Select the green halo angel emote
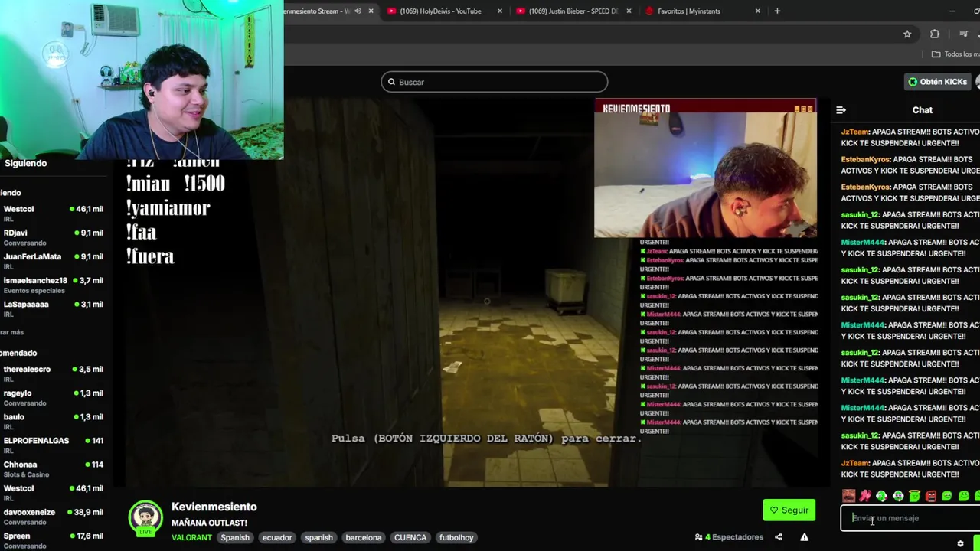980x551 pixels. [x=914, y=496]
